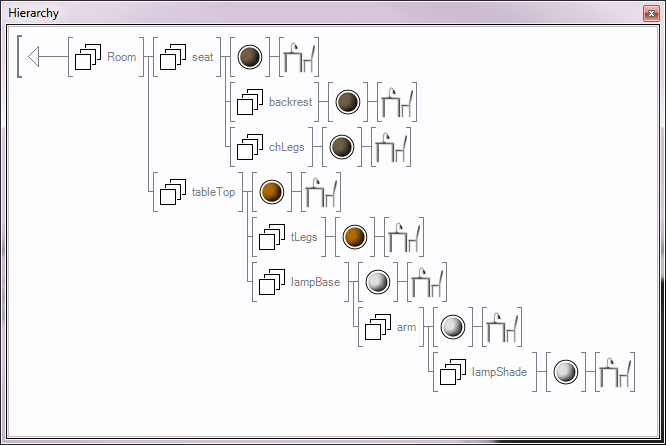This screenshot has width=666, height=445.
Task: Click the chLegs table-chair model icon
Action: pyautogui.click(x=391, y=147)
